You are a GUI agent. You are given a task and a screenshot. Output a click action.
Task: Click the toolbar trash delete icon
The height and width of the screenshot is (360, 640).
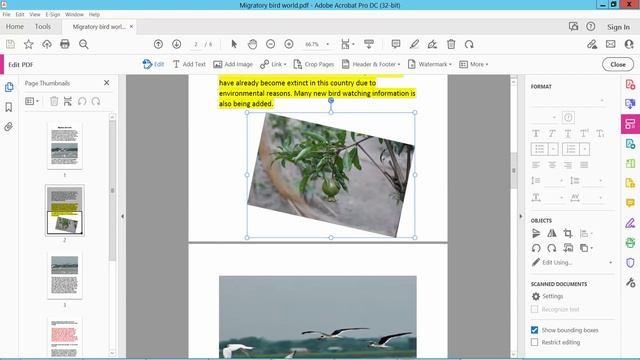(x=451, y=44)
